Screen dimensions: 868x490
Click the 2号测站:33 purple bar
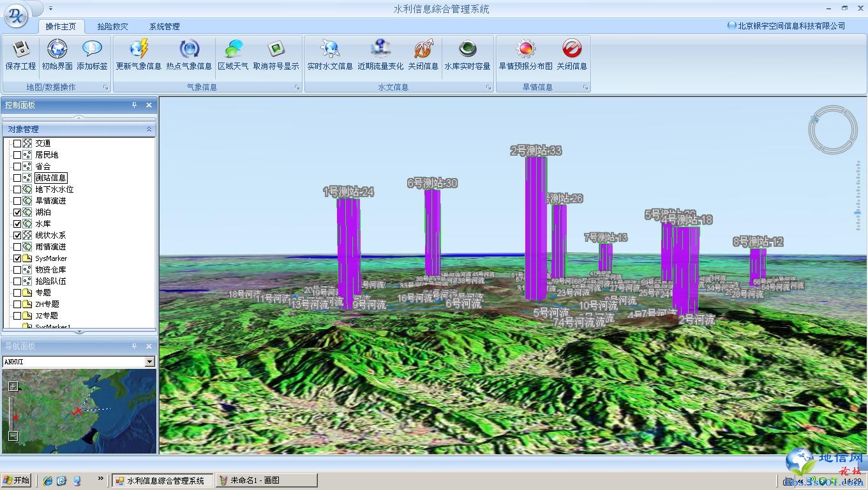(x=536, y=228)
